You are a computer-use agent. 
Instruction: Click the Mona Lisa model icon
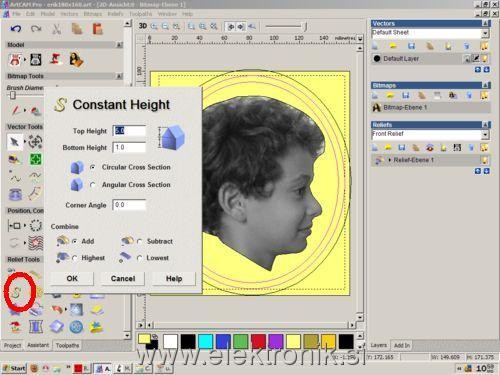pos(76,60)
